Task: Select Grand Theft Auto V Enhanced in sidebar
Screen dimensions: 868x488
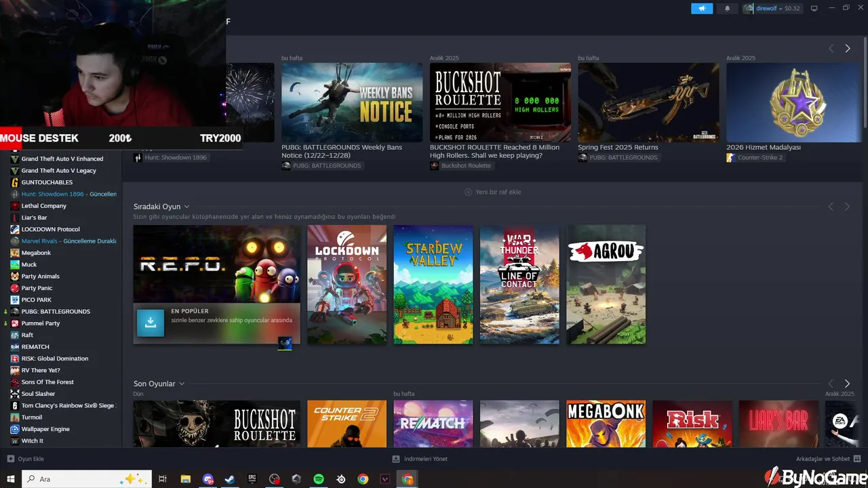Action: click(x=62, y=159)
